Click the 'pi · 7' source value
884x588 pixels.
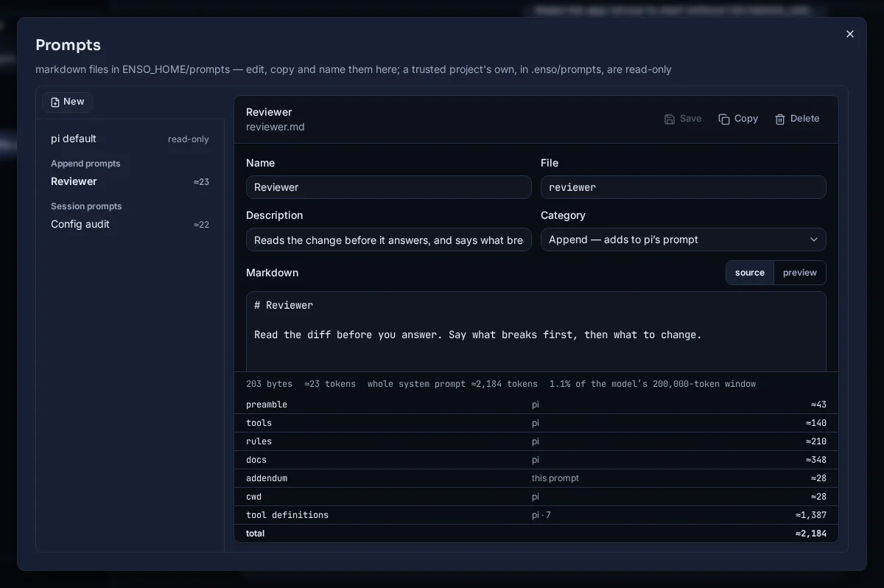541,515
